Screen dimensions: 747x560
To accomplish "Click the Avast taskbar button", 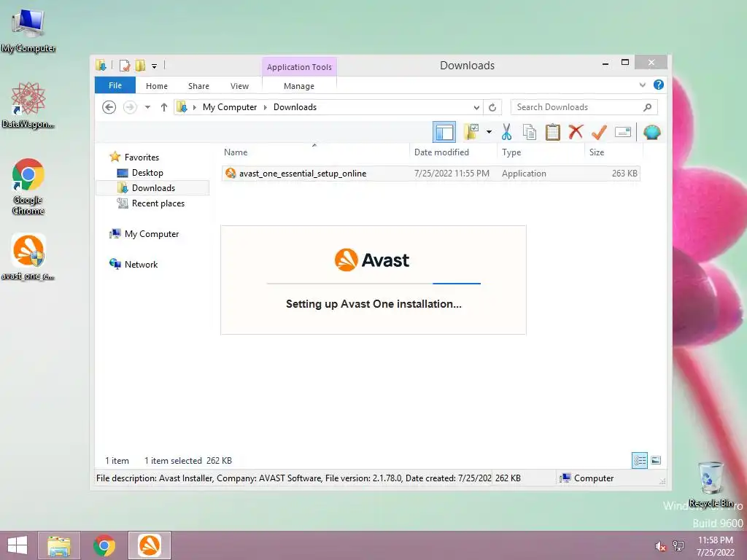I will coord(149,545).
